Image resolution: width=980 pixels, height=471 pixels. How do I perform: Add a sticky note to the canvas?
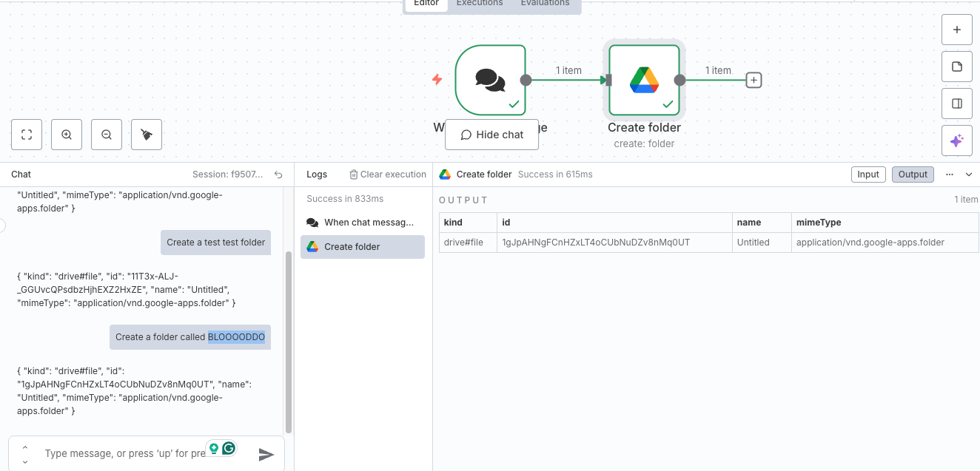coord(956,67)
